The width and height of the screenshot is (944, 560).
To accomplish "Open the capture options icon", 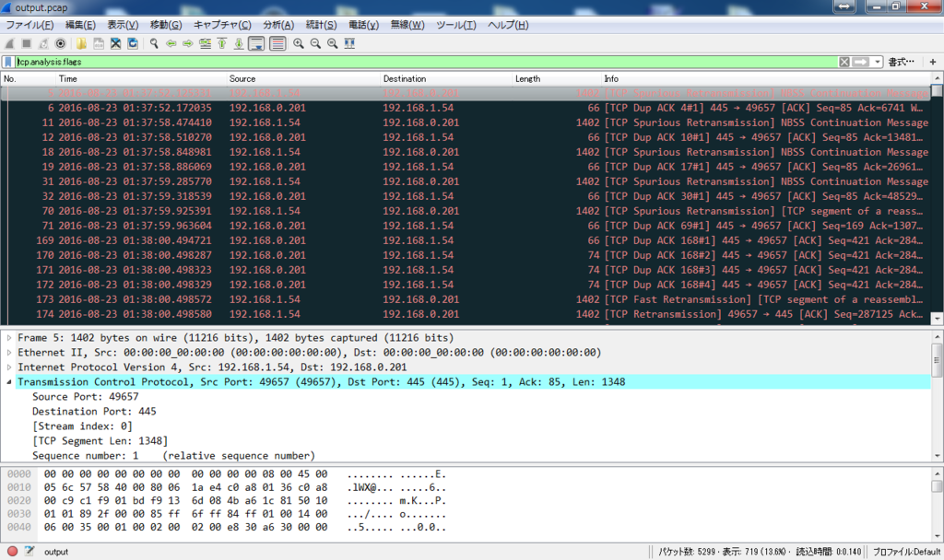I will coord(60,43).
